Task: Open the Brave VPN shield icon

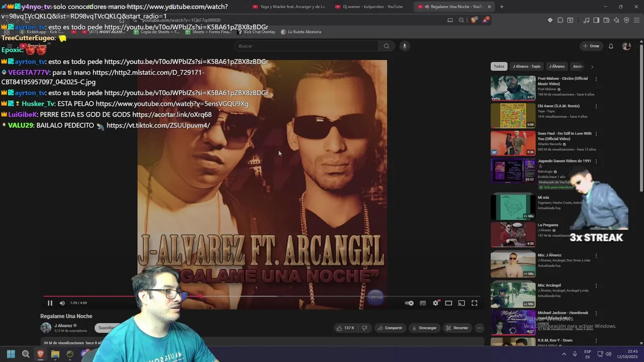Action: coord(626,20)
